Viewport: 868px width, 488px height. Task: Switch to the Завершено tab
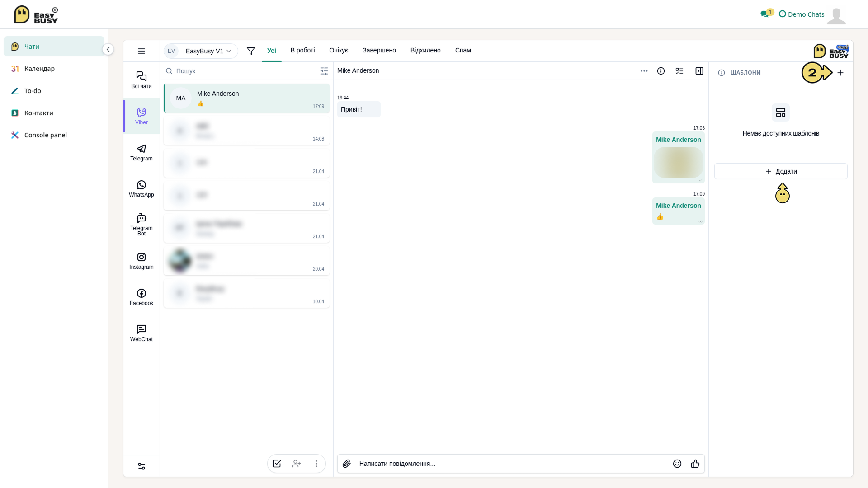[x=379, y=50]
